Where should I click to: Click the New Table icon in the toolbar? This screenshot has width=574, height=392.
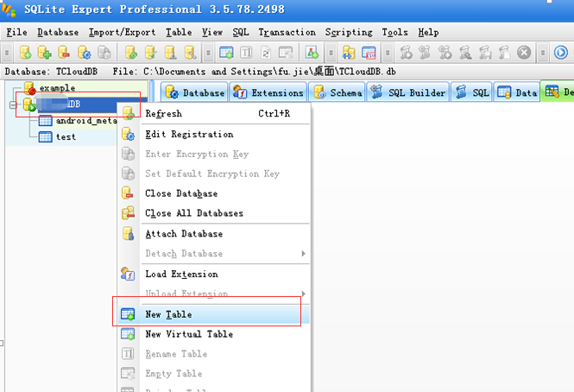(226, 53)
